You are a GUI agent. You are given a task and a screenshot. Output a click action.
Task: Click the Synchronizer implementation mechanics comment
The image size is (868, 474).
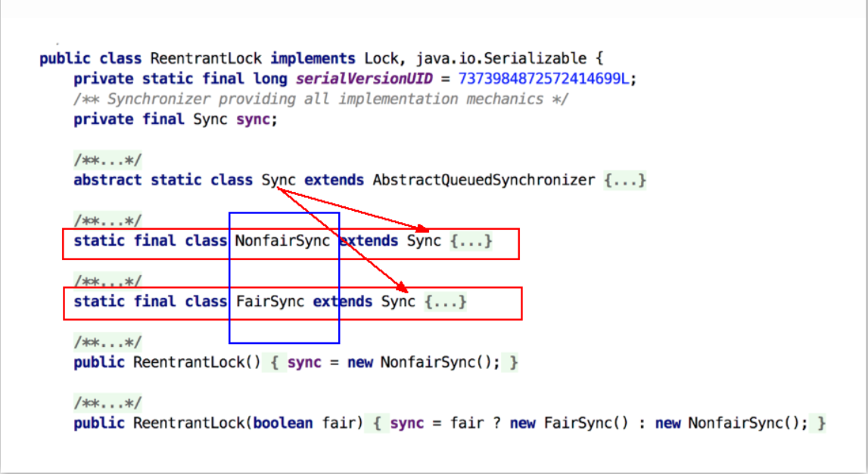[x=321, y=99]
